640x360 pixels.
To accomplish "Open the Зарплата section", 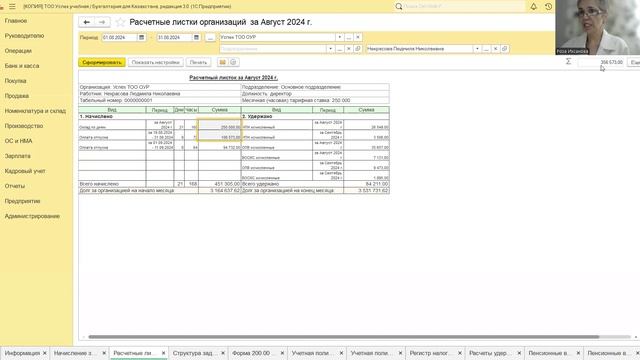I will (18, 156).
